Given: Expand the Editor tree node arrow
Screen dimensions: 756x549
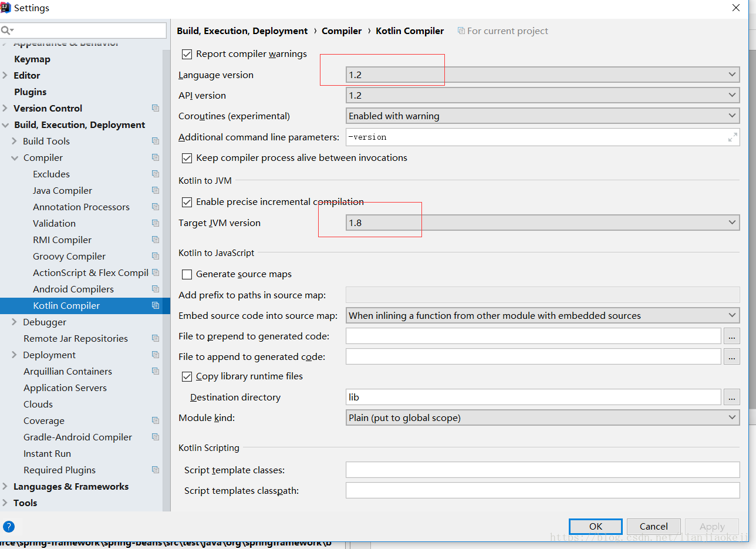Looking at the screenshot, I should coord(5,75).
